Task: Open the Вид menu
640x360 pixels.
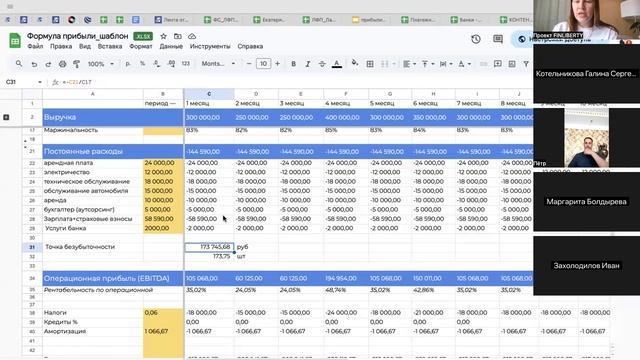Action: pyautogui.click(x=85, y=46)
